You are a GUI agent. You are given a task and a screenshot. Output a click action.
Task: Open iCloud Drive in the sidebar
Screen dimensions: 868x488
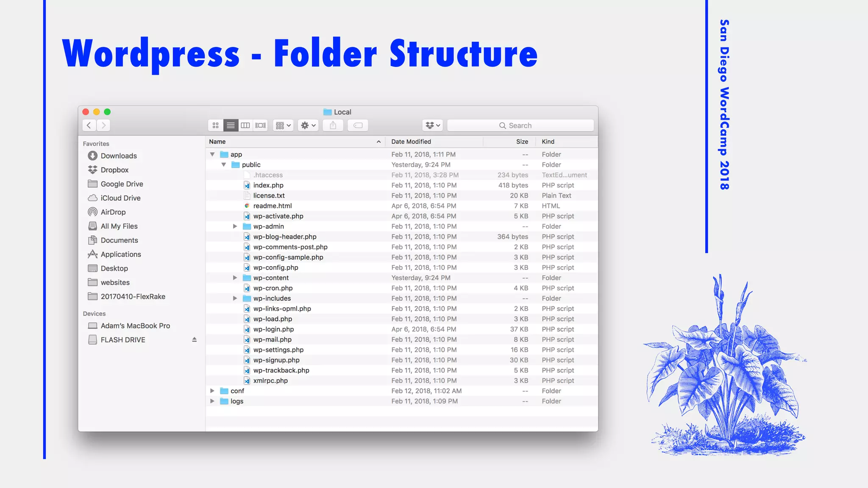tap(114, 198)
